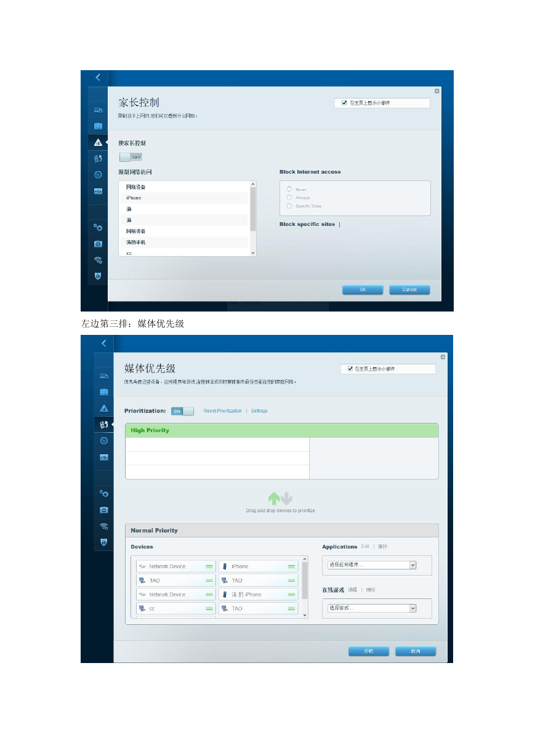This screenshot has height=756, width=535.
Task: Open device list icon in 家长控制 sidebar
Action: pos(98,110)
